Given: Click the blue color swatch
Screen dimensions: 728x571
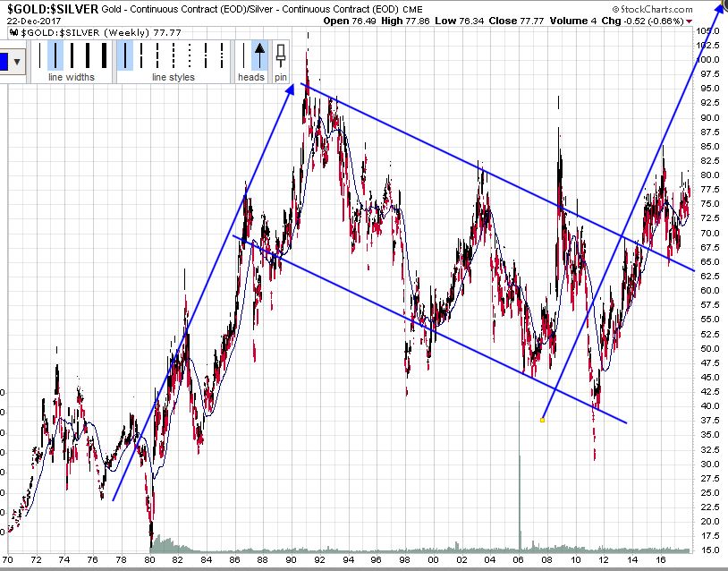Looking at the screenshot, I should [x=4, y=62].
